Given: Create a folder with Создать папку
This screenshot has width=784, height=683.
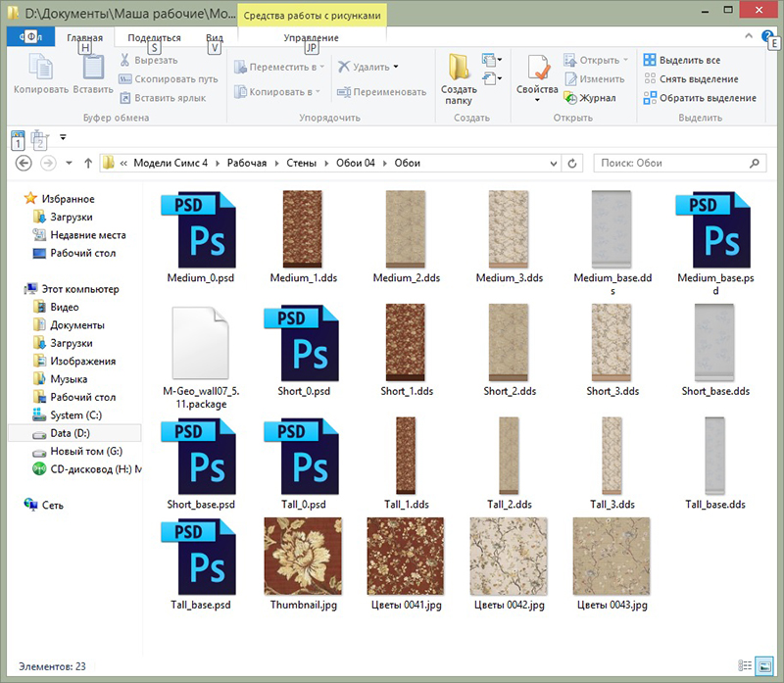Looking at the screenshot, I should pyautogui.click(x=459, y=79).
